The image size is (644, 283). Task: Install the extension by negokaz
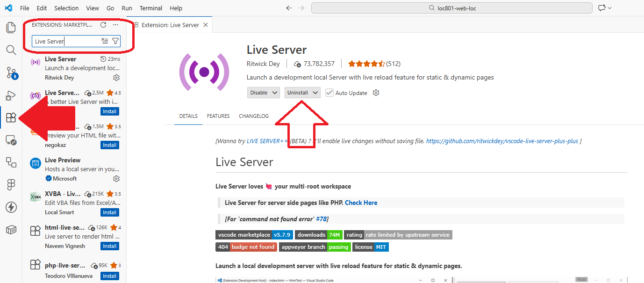point(110,145)
